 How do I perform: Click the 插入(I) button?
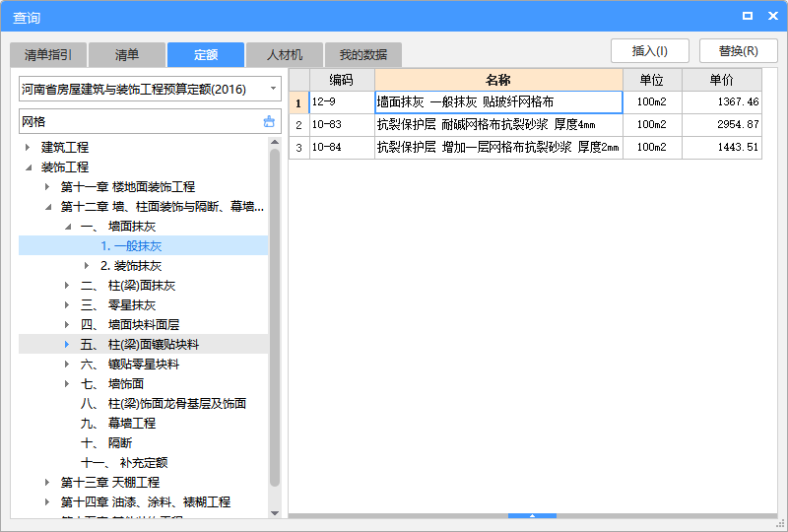[650, 51]
